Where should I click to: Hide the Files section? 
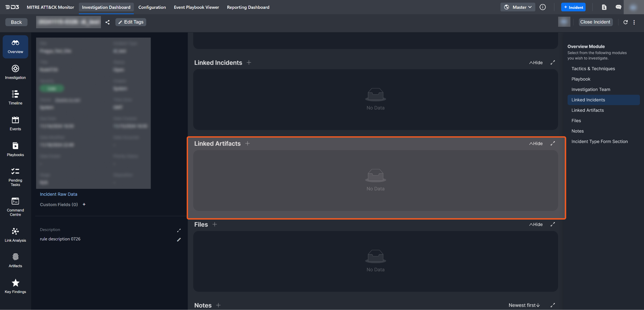tap(536, 224)
